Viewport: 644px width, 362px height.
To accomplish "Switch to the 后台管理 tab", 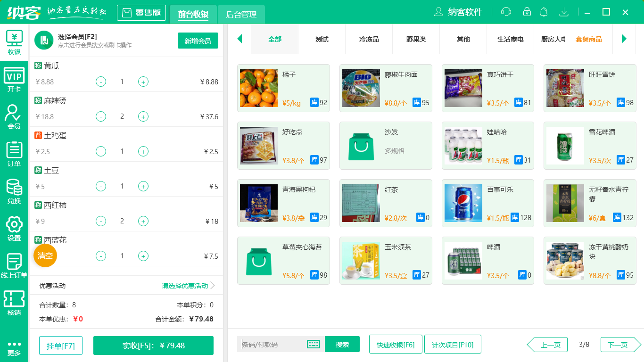I will [240, 15].
